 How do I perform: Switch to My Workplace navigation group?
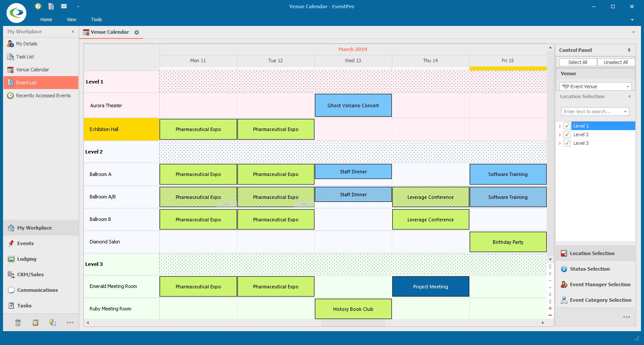tap(41, 228)
